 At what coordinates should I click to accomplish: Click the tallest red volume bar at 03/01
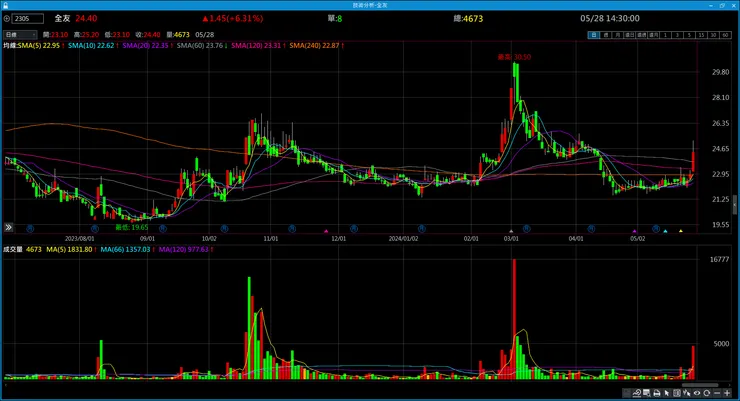tap(514, 319)
